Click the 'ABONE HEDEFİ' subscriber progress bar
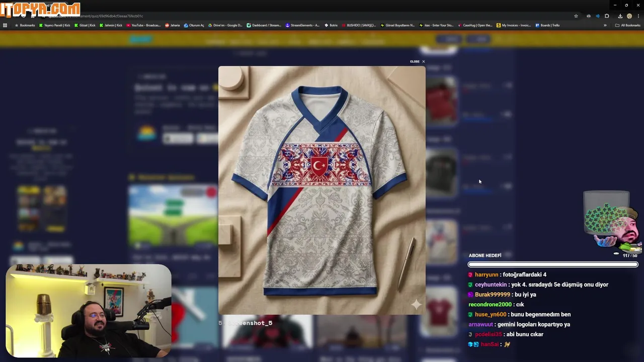 553,264
